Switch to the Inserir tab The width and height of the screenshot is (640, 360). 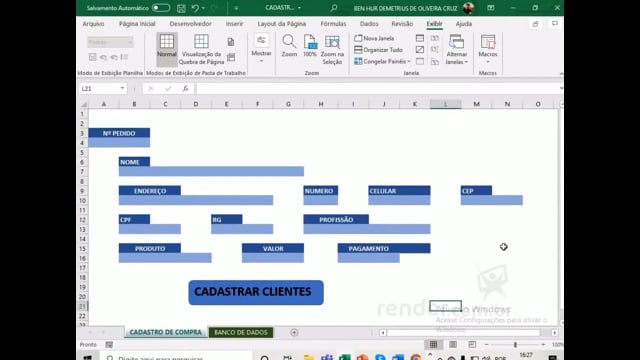click(234, 24)
